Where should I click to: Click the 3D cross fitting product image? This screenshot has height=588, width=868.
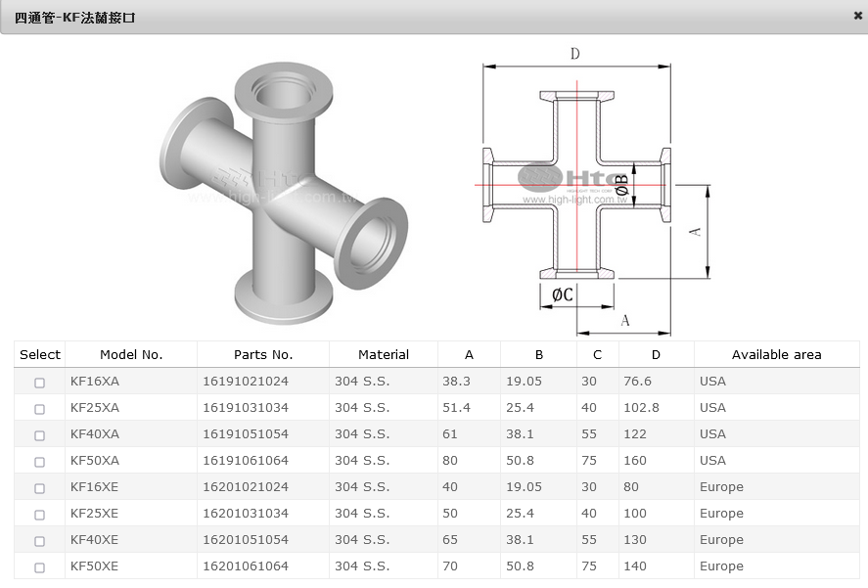pos(283,191)
